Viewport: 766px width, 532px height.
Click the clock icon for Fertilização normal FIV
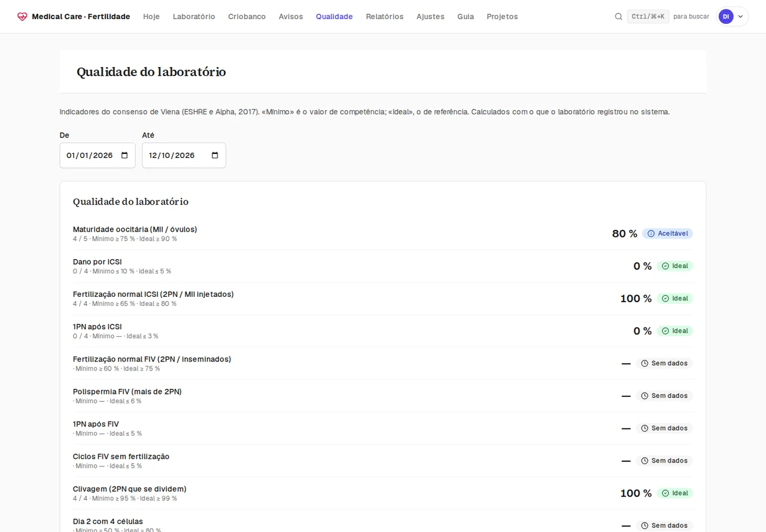[645, 363]
